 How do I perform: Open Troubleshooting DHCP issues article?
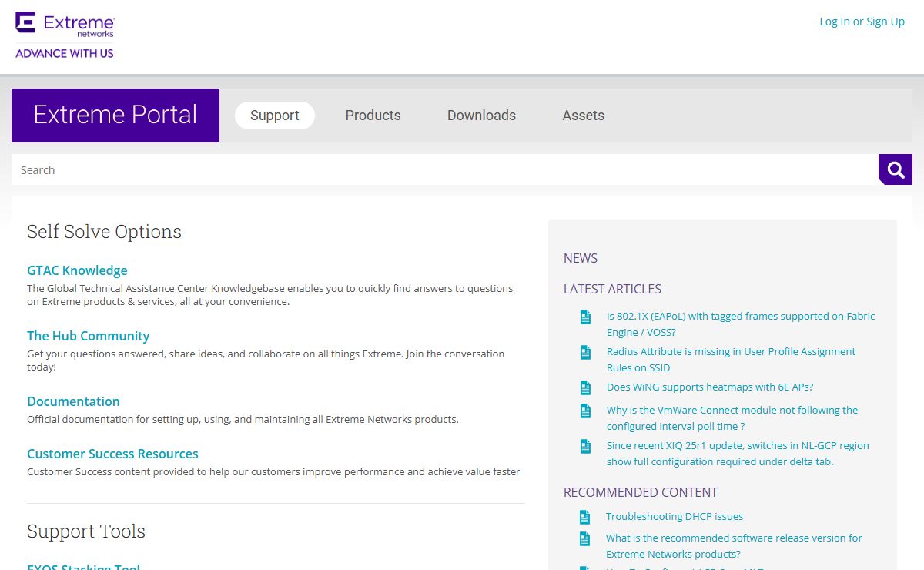[x=675, y=517]
